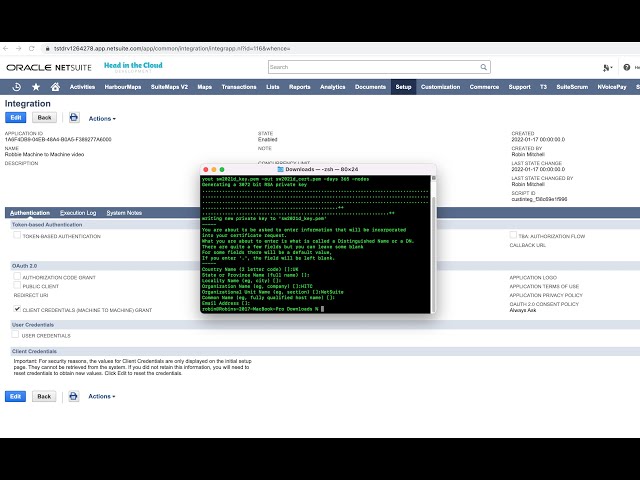Click the site lock icon in address bar
This screenshot has height=480, width=640.
click(x=47, y=49)
